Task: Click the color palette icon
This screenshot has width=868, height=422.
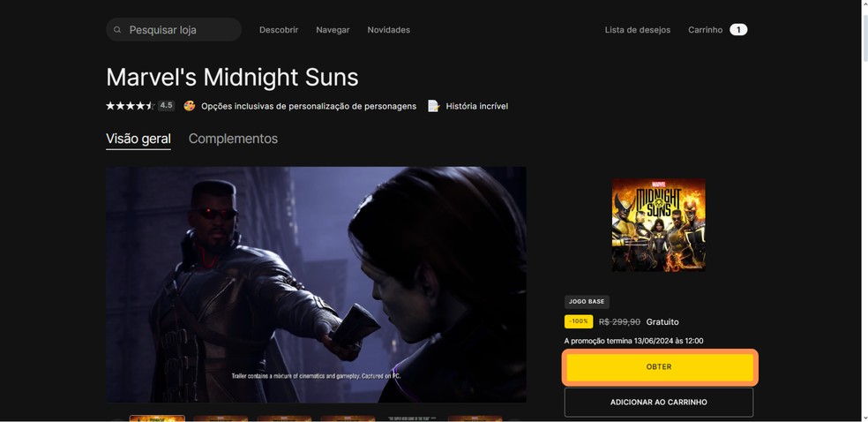Action: click(190, 106)
